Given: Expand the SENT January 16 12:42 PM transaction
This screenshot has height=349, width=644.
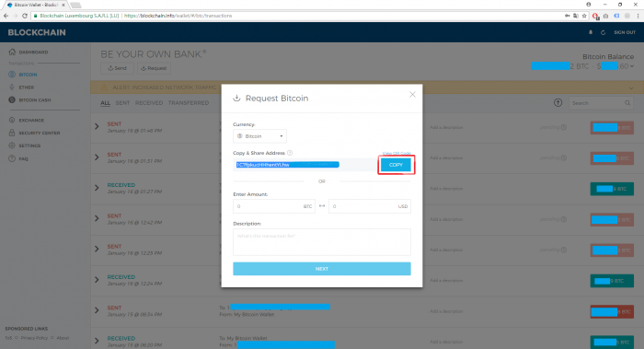Looking at the screenshot, I should (x=97, y=218).
